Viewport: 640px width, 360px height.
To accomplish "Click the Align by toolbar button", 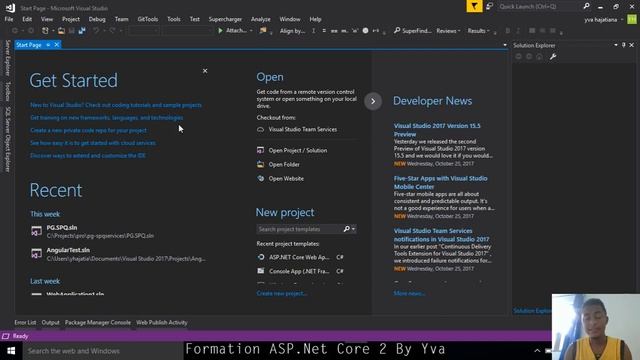I will 293,31.
